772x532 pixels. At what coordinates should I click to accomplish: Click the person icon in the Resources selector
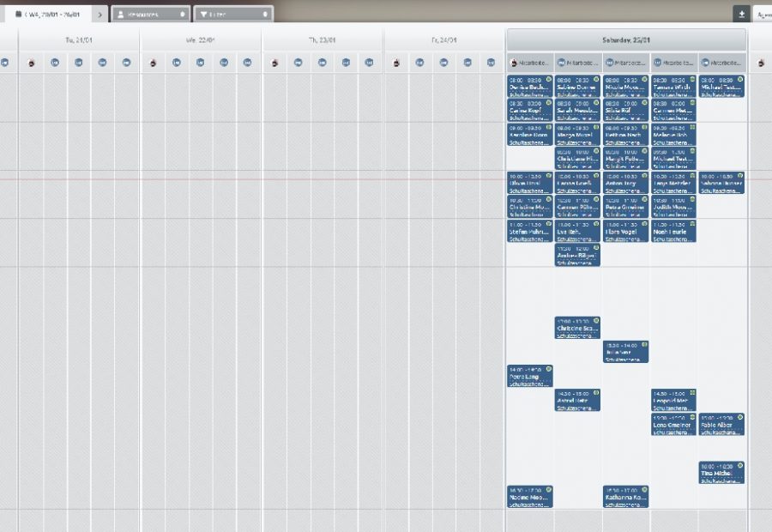(x=120, y=15)
